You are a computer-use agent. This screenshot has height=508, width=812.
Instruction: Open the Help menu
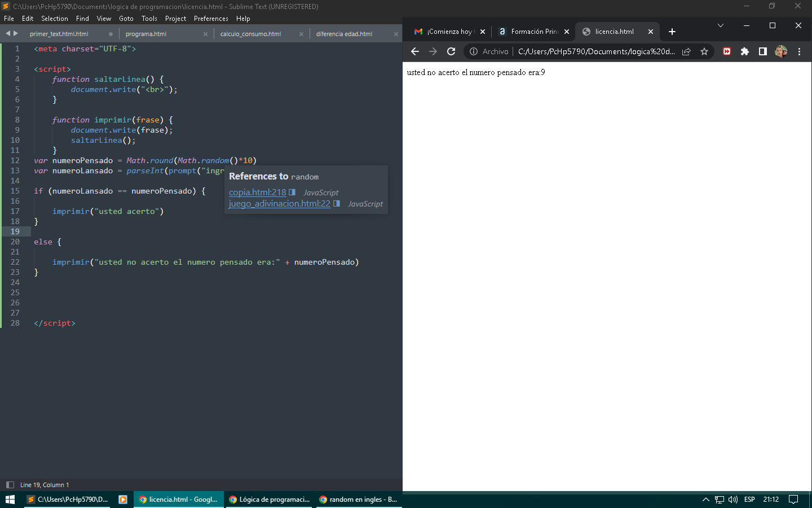(243, 19)
